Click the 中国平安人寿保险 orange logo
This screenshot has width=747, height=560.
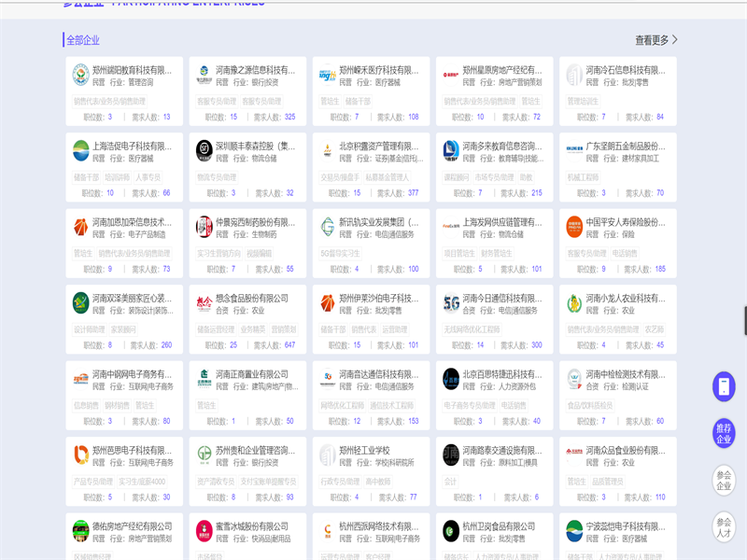tap(574, 226)
